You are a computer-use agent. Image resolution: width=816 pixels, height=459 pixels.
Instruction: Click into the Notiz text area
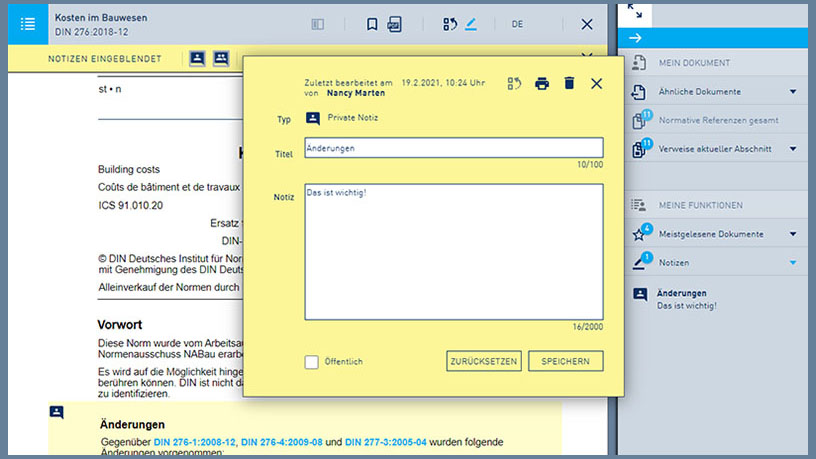454,251
